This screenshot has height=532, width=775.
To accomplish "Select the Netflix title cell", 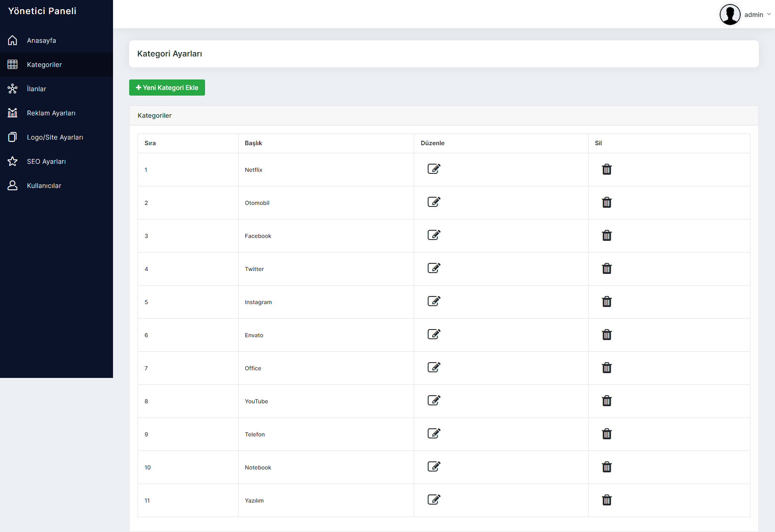I will (326, 170).
